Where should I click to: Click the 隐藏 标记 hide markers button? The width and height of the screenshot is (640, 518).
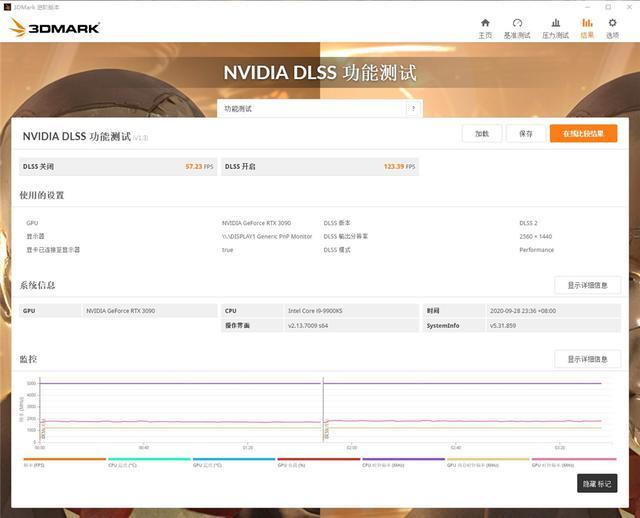[x=597, y=483]
